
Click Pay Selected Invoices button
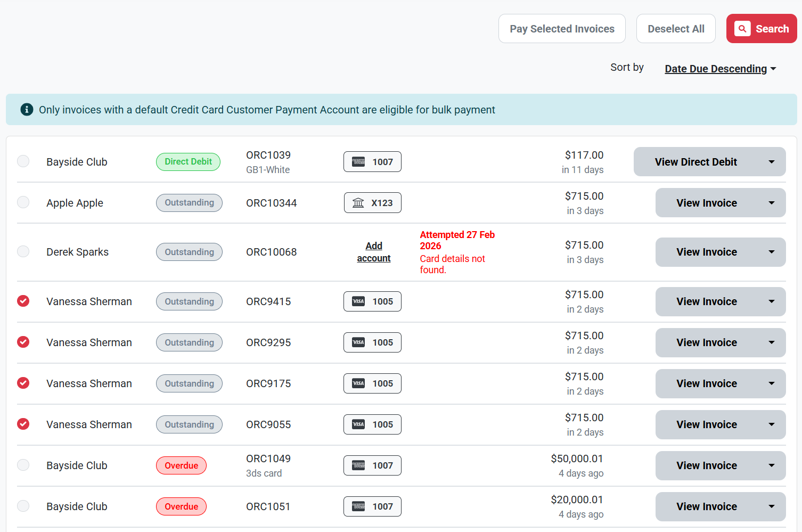[x=562, y=29]
